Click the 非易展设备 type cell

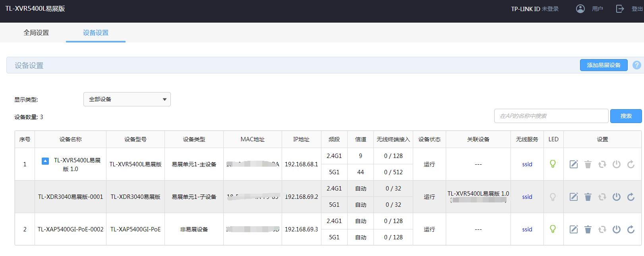pos(194,229)
